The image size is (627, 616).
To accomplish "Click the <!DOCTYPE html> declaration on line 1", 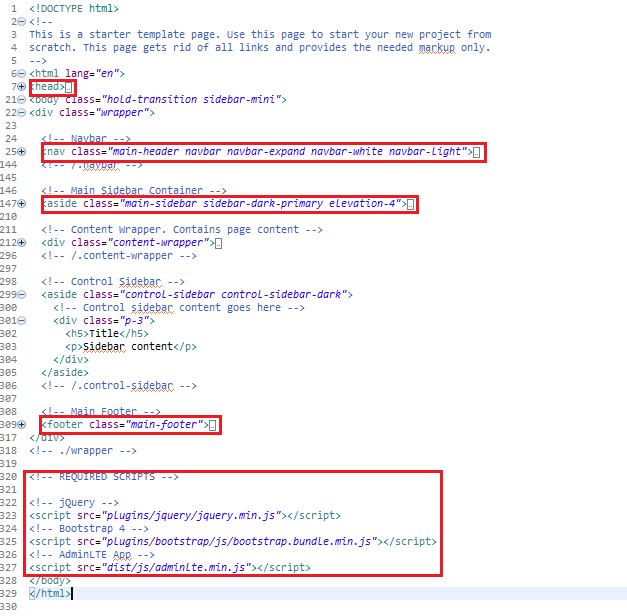I will click(74, 8).
